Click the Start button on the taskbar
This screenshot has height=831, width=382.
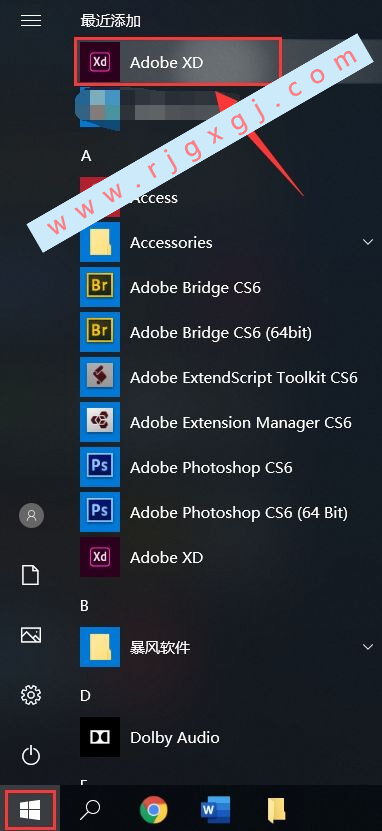(x=30, y=809)
